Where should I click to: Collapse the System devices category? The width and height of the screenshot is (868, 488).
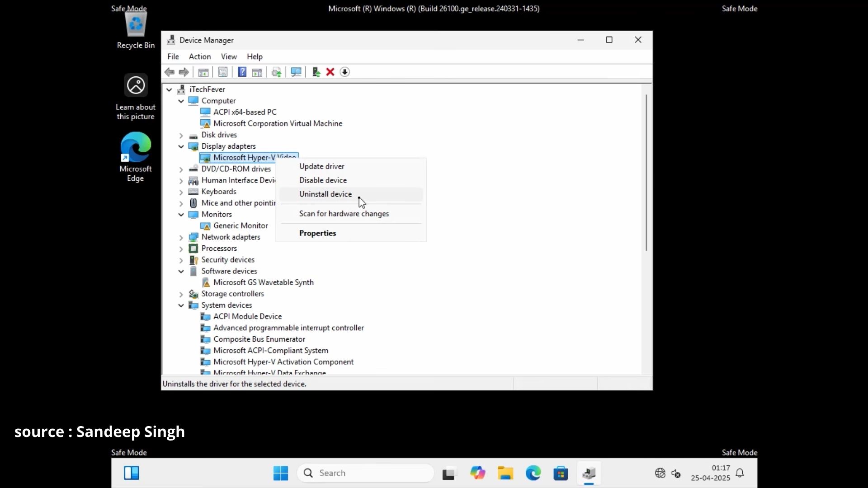click(x=181, y=305)
